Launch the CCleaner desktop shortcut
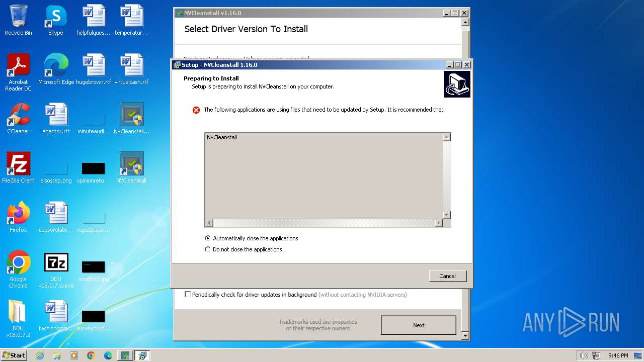644x362 pixels. pyautogui.click(x=18, y=119)
